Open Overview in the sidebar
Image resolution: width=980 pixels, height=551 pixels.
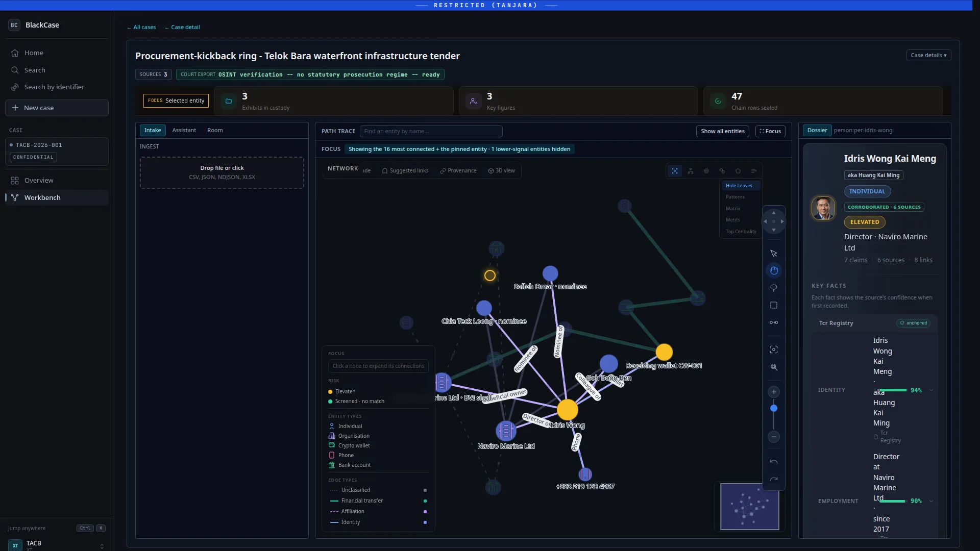coord(57,181)
